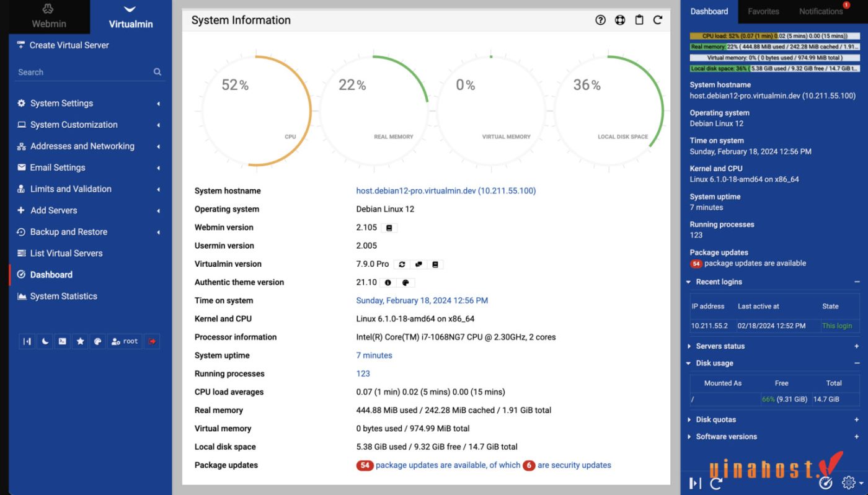
Task: Open the Authentic theme palette icon
Action: (x=406, y=282)
